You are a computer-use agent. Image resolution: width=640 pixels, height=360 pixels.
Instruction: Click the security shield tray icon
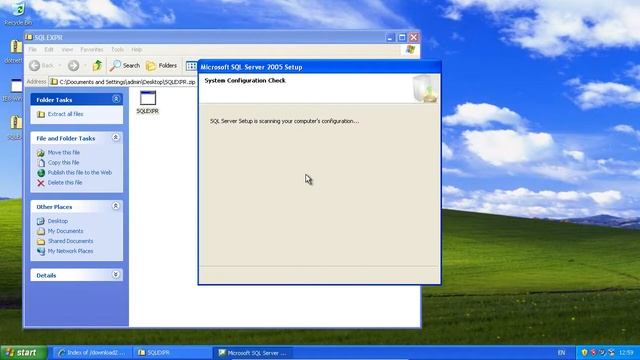(x=584, y=352)
